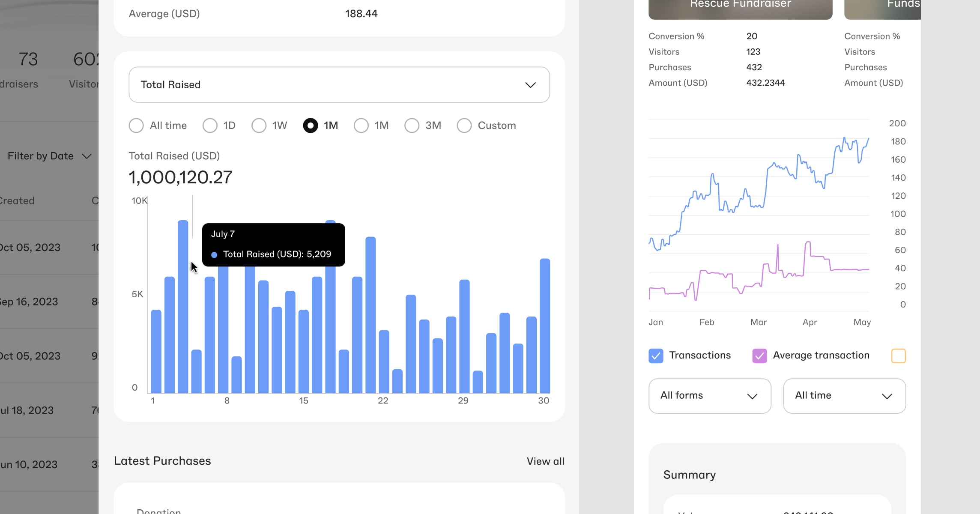Click the tallest bar near day 3

[183, 307]
